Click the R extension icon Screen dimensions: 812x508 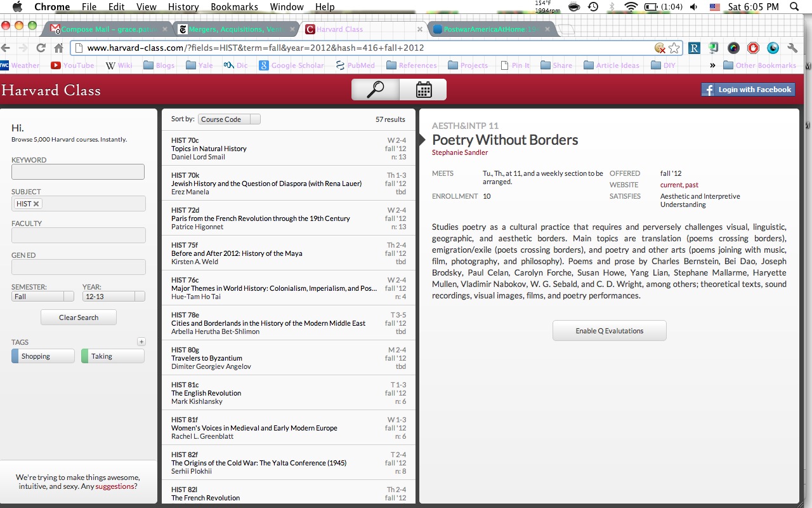click(x=695, y=48)
